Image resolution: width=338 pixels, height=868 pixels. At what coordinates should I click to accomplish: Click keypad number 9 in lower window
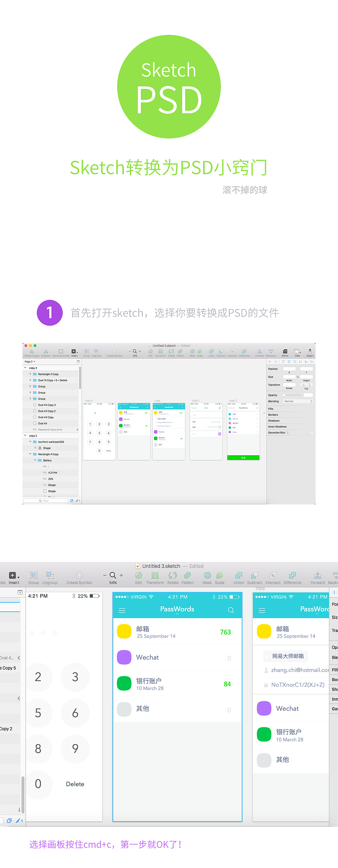coord(75,749)
